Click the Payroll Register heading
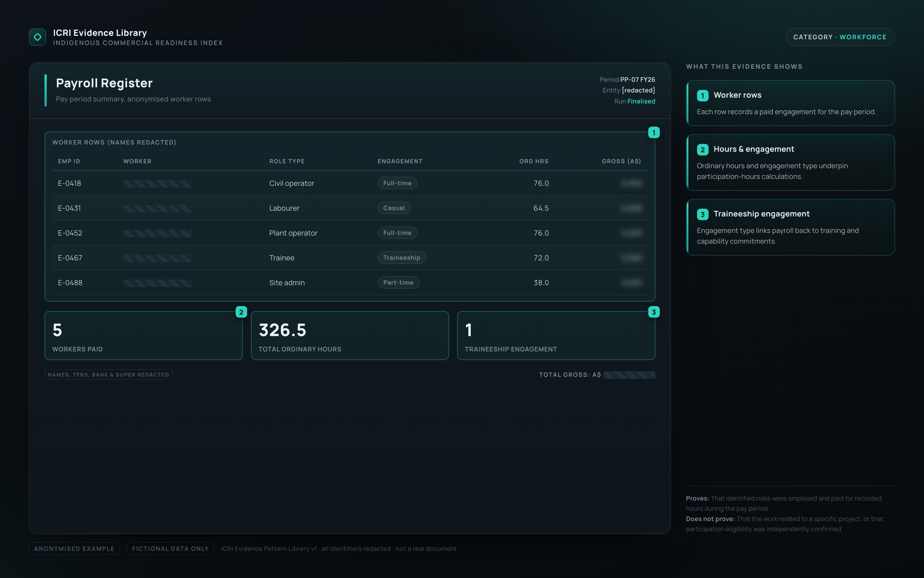924x578 pixels. [x=104, y=83]
